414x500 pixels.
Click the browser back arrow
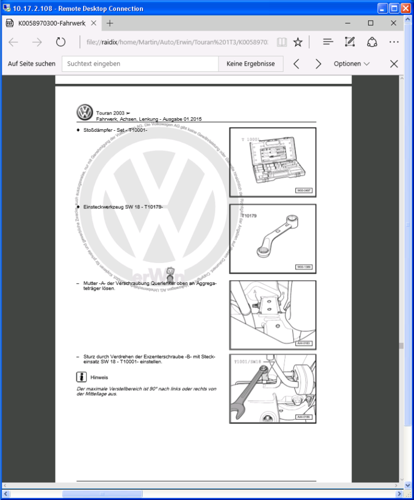click(14, 42)
